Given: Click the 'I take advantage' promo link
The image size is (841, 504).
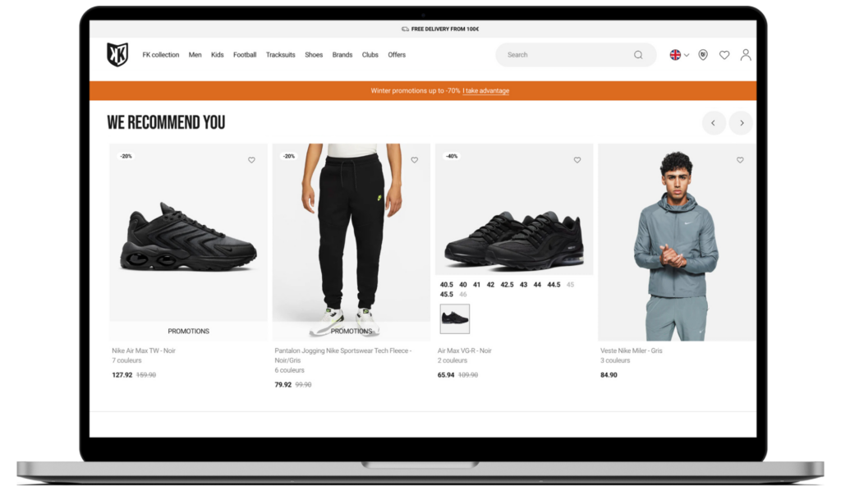Looking at the screenshot, I should [x=486, y=90].
